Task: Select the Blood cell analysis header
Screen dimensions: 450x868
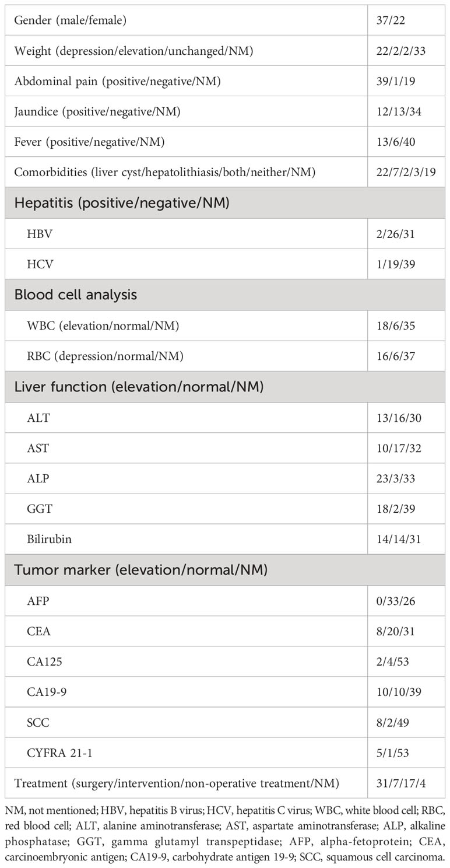Action: pos(76,295)
